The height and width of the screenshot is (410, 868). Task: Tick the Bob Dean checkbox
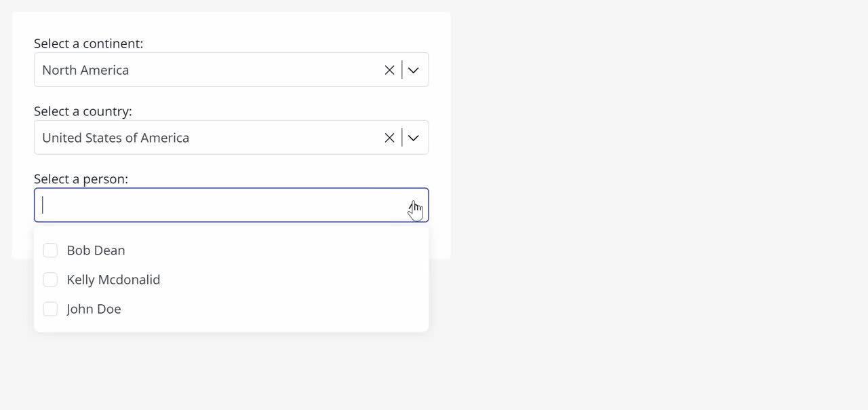click(x=50, y=250)
